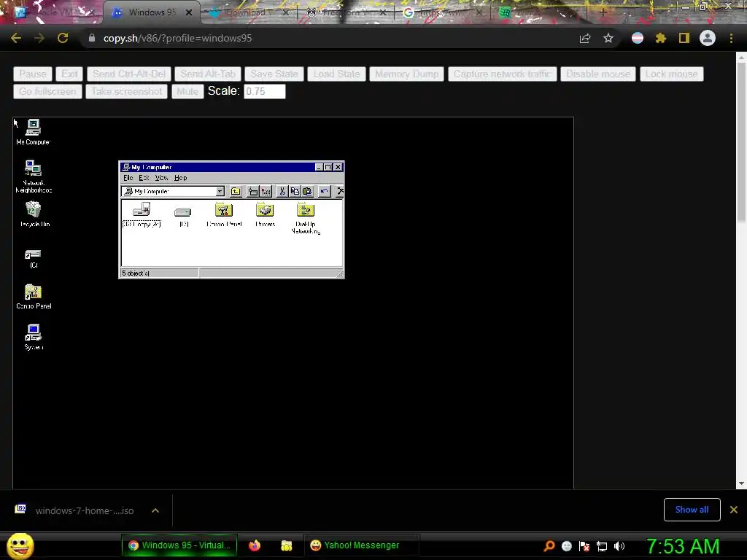747x560 pixels.
Task: Click Show all downloads button
Action: 692,510
